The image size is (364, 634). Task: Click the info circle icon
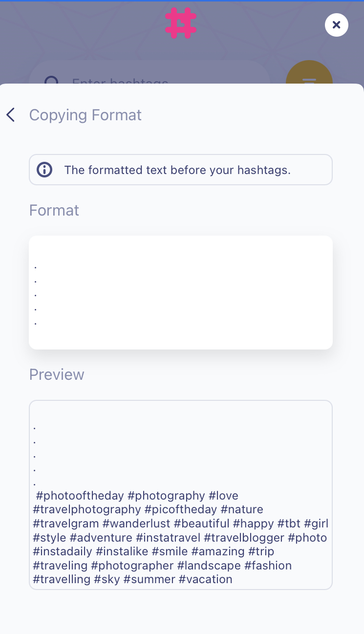point(44,170)
